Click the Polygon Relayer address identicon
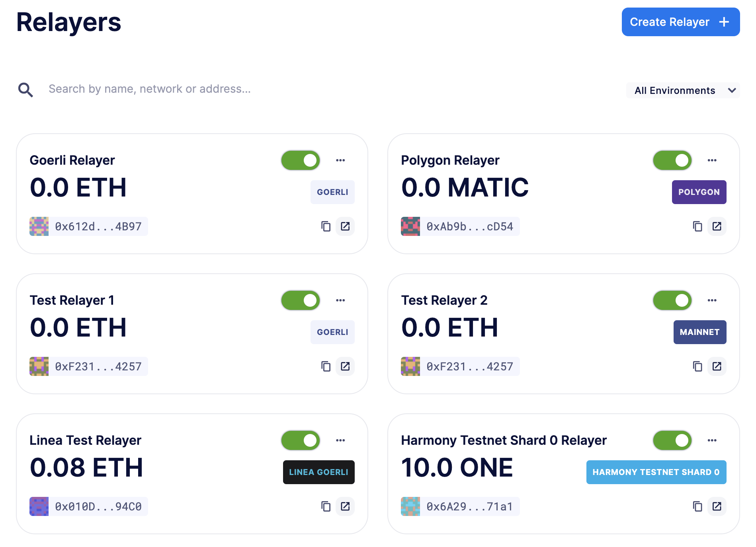 coord(410,226)
